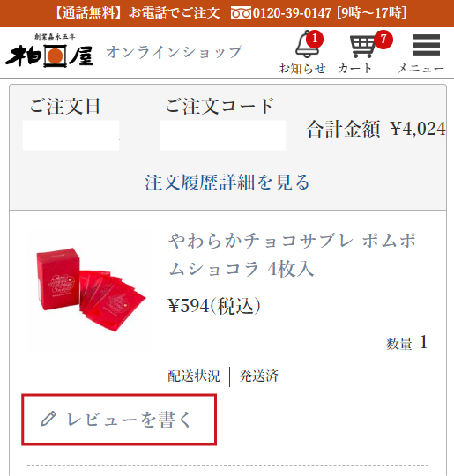Click the 合計金額 ¥4,024 text
This screenshot has height=476, width=454.
click(376, 129)
